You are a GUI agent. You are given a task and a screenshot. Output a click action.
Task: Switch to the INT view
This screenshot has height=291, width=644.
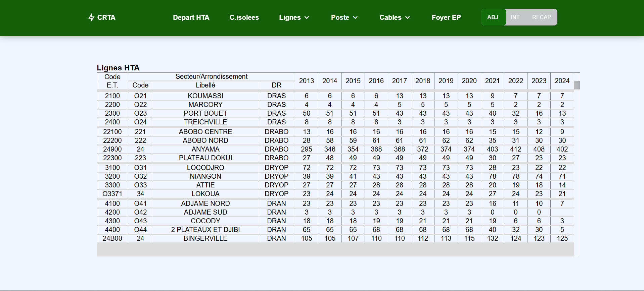tap(515, 17)
